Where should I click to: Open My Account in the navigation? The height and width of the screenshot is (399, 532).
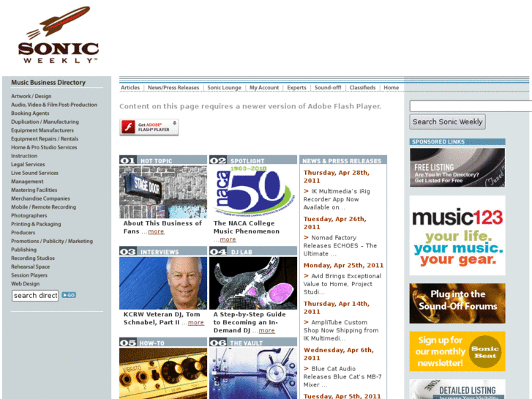click(264, 88)
